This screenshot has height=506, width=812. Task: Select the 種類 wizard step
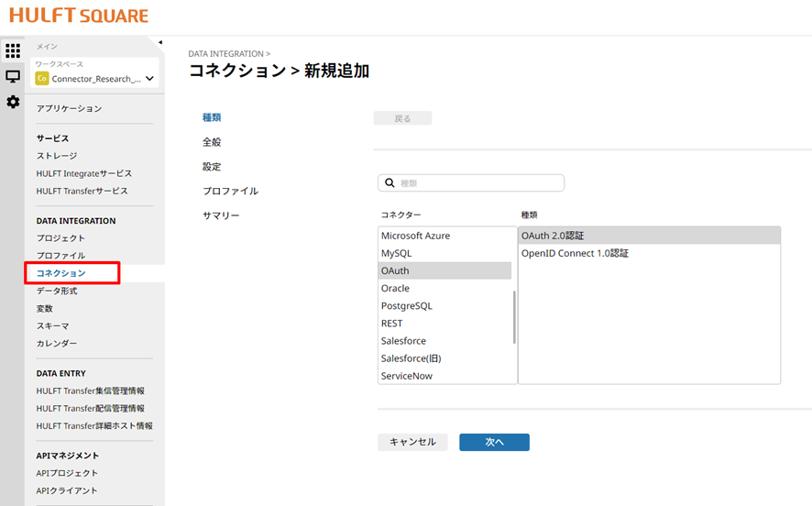(x=212, y=117)
